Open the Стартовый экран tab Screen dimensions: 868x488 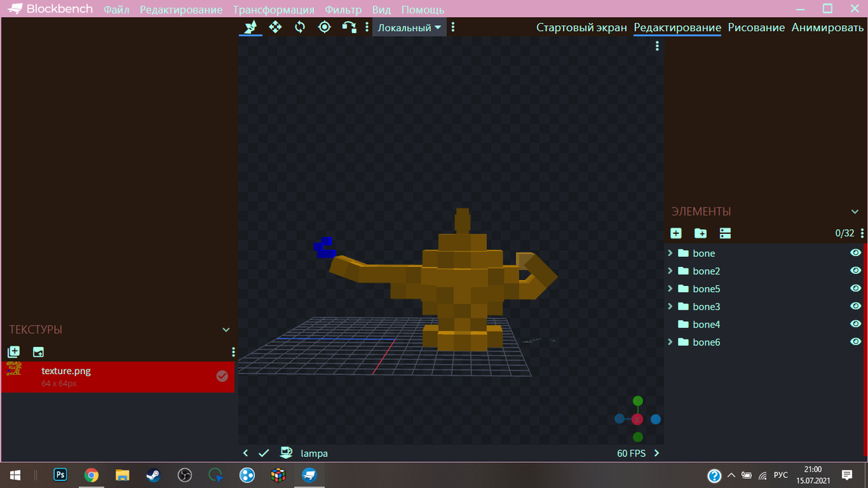(581, 28)
